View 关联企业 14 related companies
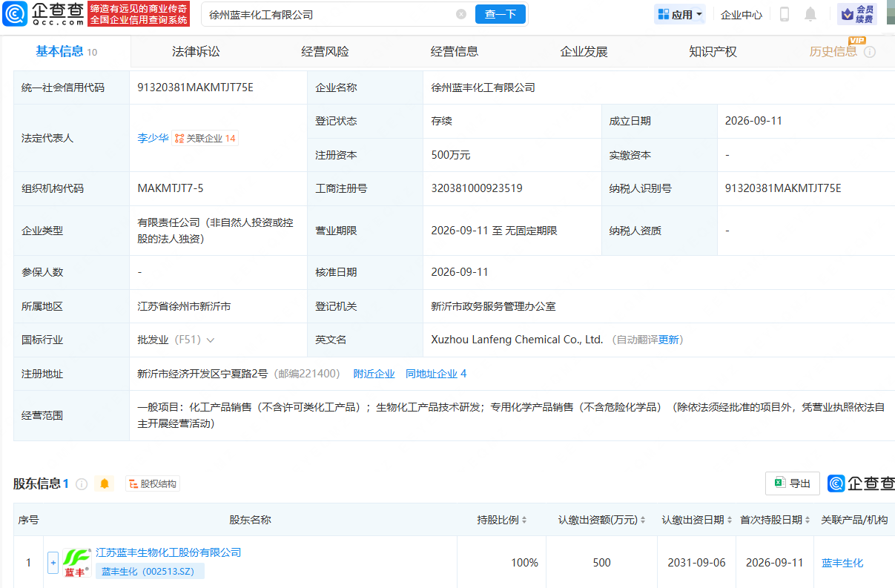 pos(205,138)
